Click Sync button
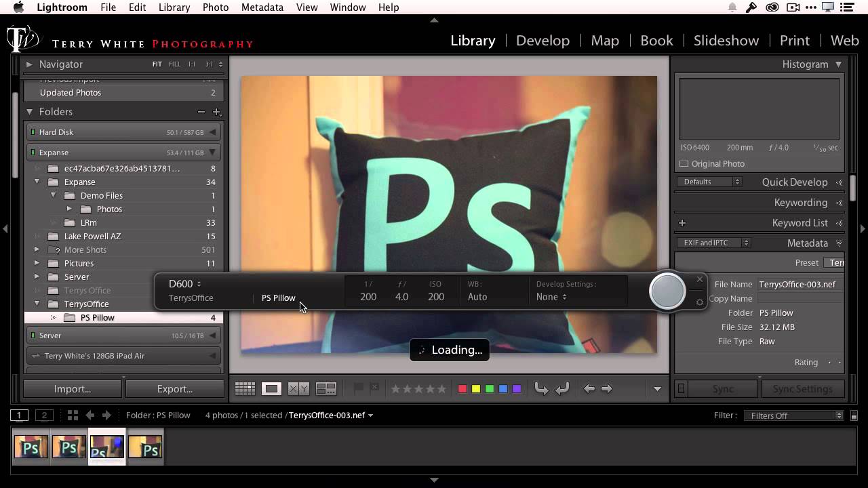This screenshot has width=868, height=488. (x=723, y=389)
